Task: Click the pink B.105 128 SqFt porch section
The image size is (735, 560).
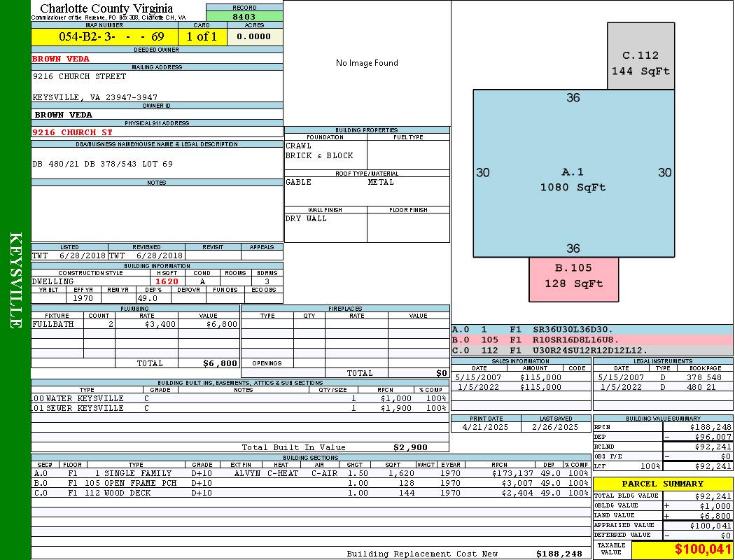Action: (573, 279)
